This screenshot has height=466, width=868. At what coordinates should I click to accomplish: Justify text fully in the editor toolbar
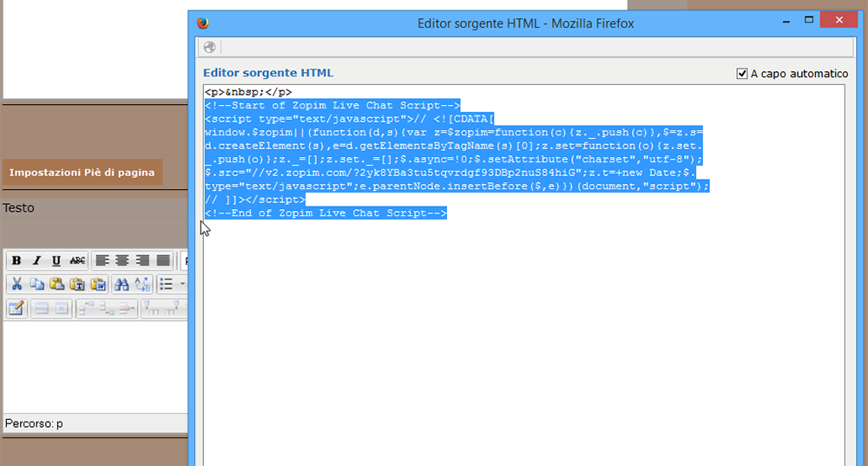[x=163, y=260]
